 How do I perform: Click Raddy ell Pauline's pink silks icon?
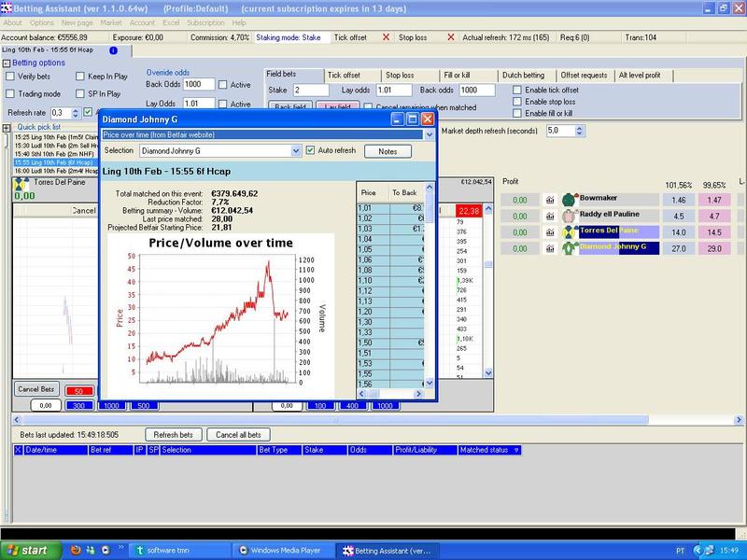570,216
